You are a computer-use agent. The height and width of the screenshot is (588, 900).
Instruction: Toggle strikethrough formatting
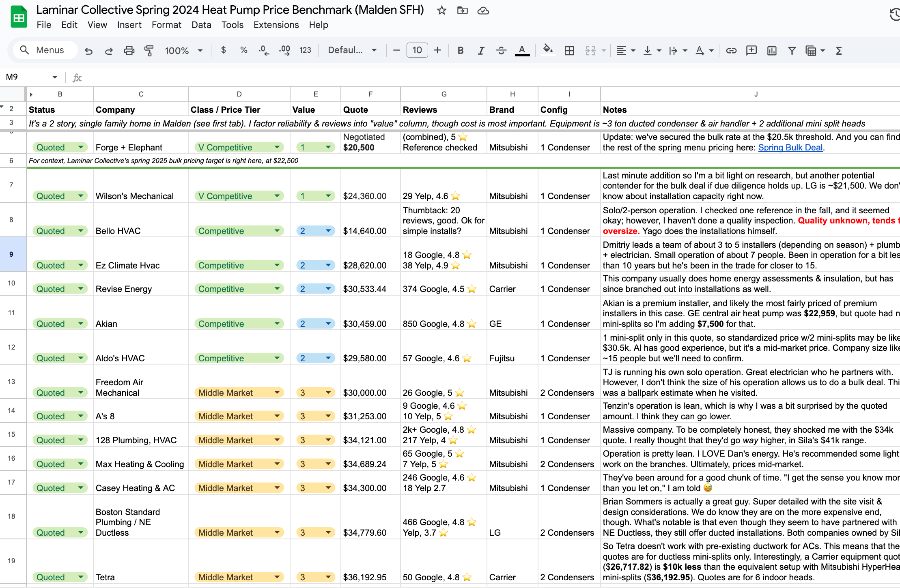[x=501, y=50]
